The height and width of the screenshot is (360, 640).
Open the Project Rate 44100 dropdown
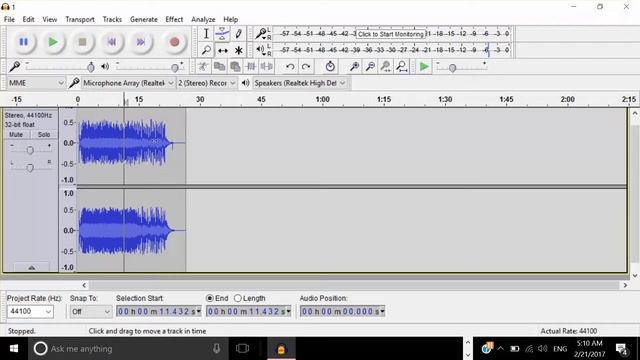tap(30, 311)
